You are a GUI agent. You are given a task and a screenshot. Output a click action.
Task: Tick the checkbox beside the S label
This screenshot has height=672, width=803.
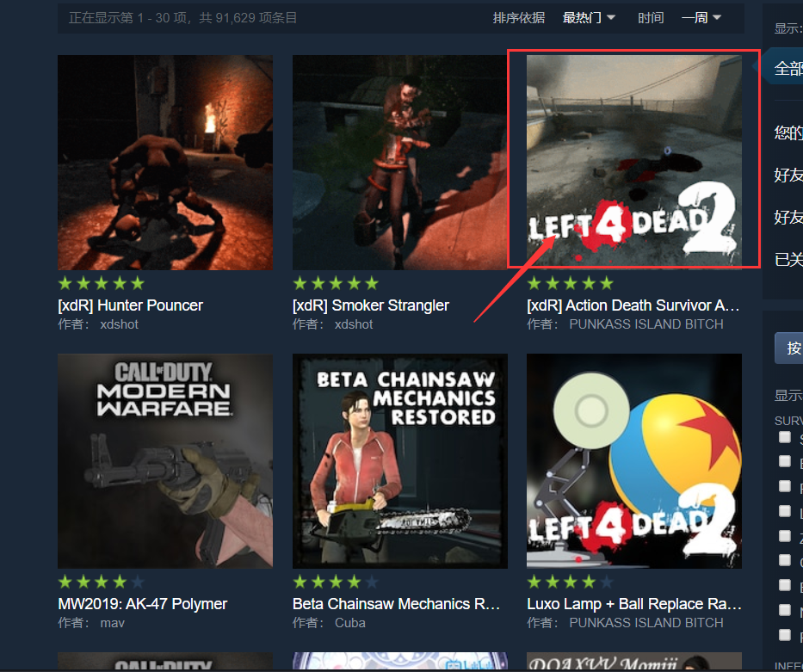(785, 437)
